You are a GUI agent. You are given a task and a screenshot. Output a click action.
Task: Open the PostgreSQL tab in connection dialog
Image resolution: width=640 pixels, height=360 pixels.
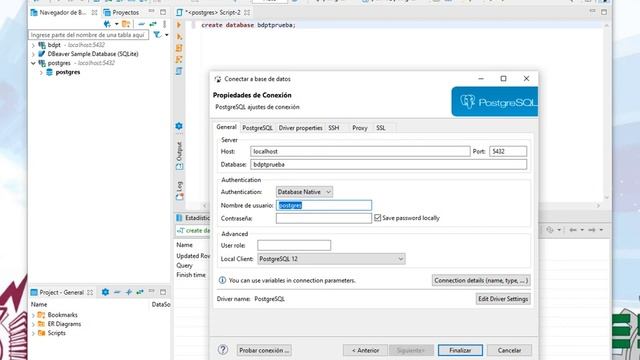[x=257, y=128]
